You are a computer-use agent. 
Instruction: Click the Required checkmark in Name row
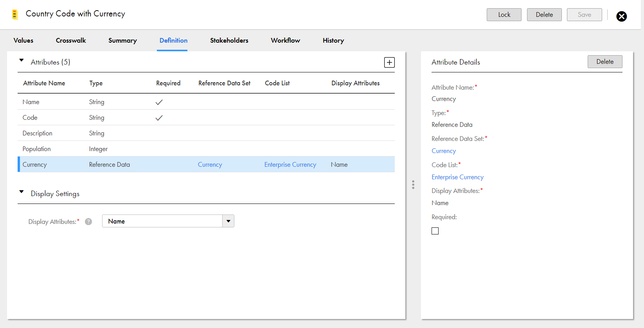click(159, 102)
